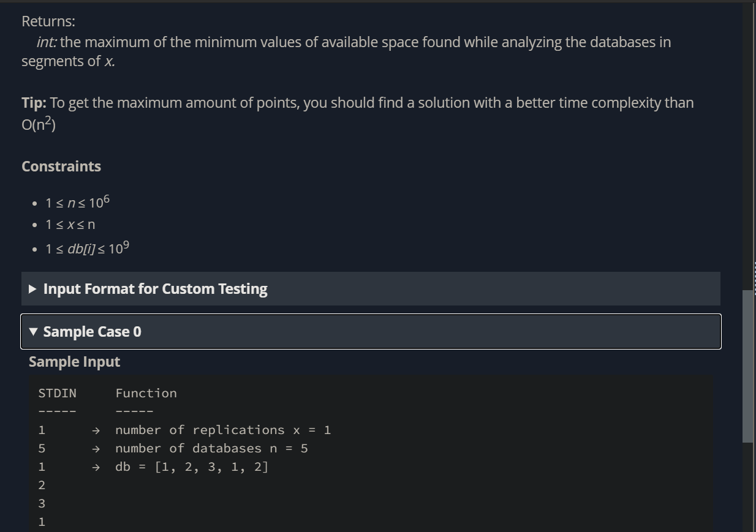756x532 pixels.
Task: Click the Function column header in sample
Action: pyautogui.click(x=146, y=394)
